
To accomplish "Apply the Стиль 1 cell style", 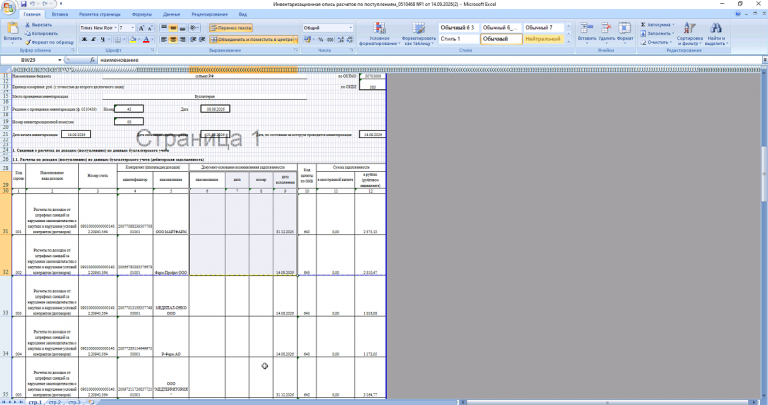I will click(x=458, y=39).
